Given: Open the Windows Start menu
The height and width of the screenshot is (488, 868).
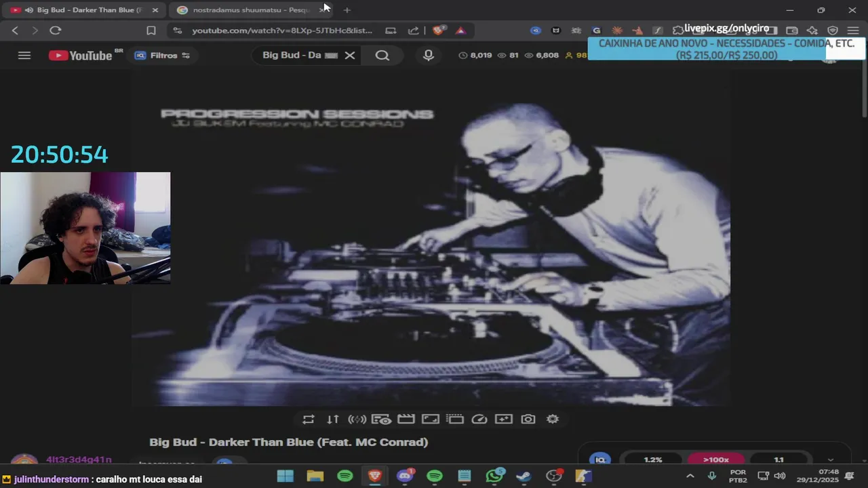Looking at the screenshot, I should pyautogui.click(x=285, y=476).
